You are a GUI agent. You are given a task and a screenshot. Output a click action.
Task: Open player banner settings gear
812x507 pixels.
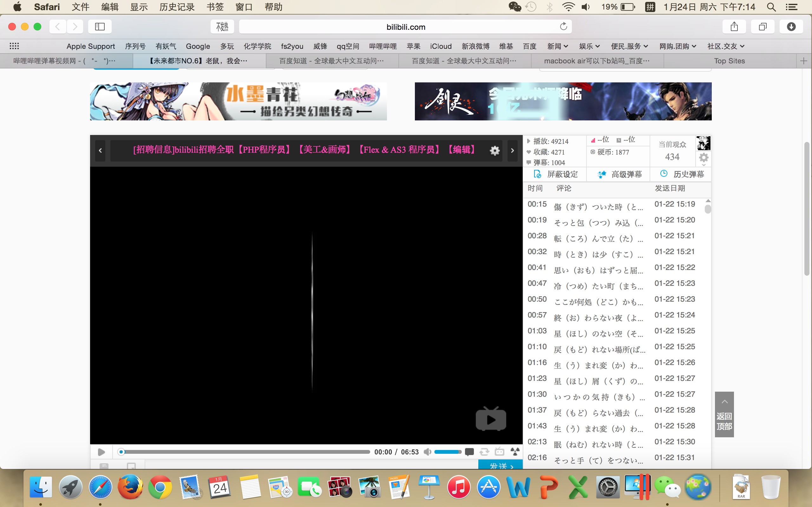[x=495, y=151]
